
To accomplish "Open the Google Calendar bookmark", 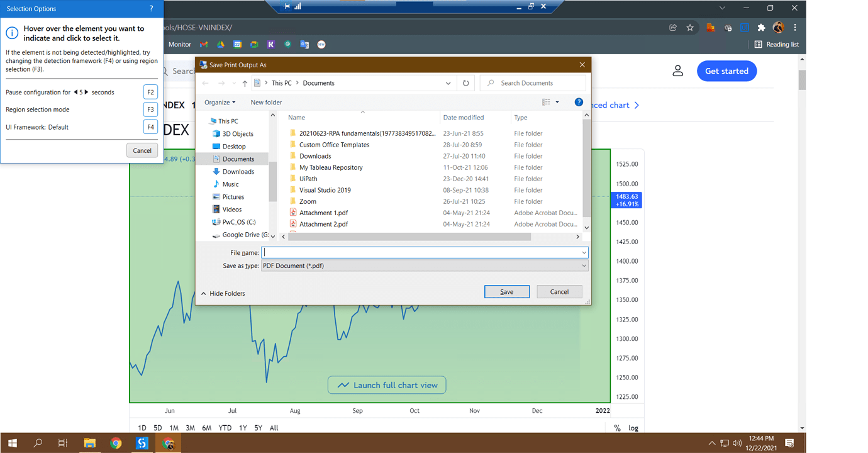I will click(x=238, y=44).
